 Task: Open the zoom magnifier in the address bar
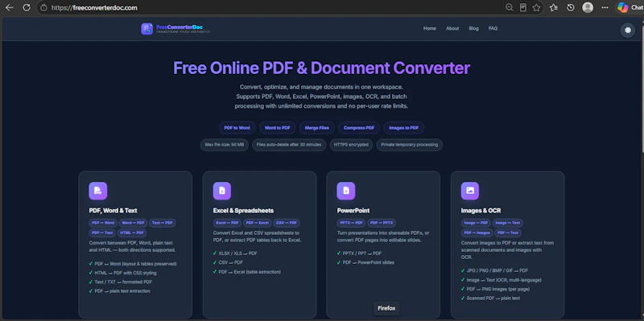(x=509, y=7)
